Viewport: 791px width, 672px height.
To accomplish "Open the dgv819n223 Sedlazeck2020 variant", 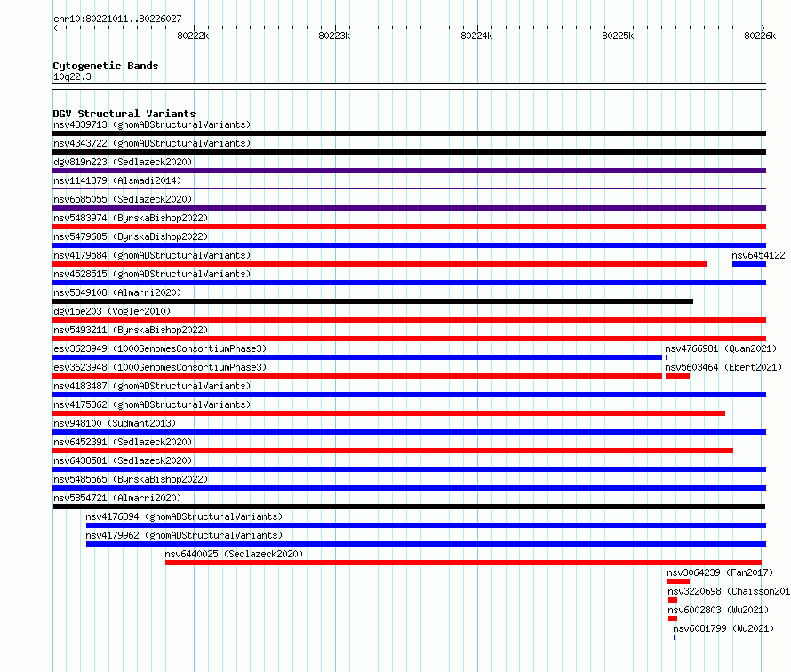I will tap(123, 162).
